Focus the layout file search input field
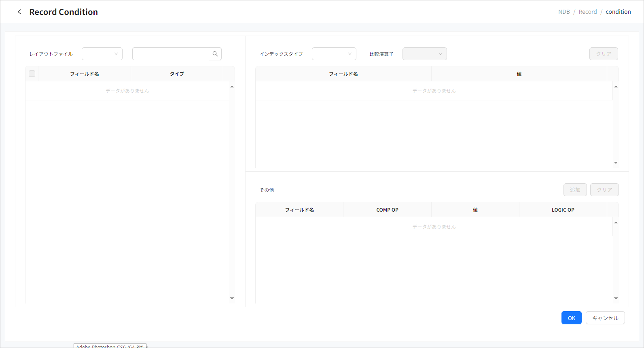The height and width of the screenshot is (348, 644). point(170,54)
